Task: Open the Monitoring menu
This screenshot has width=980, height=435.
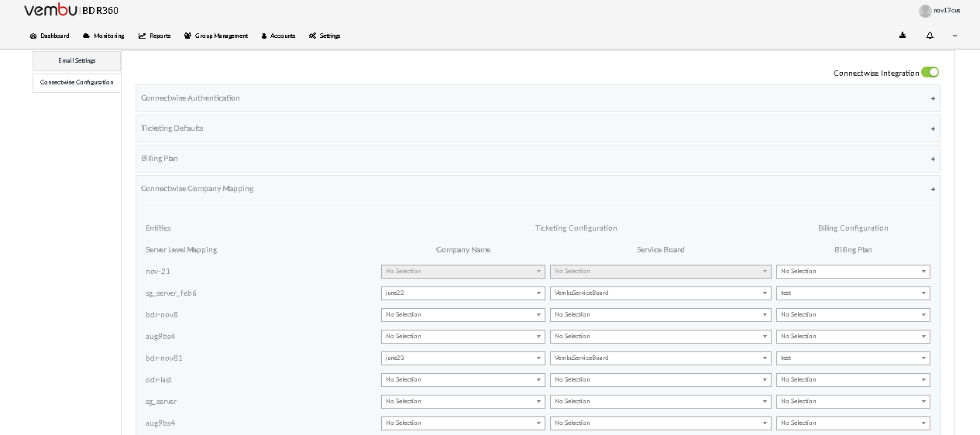Action: 103,36
